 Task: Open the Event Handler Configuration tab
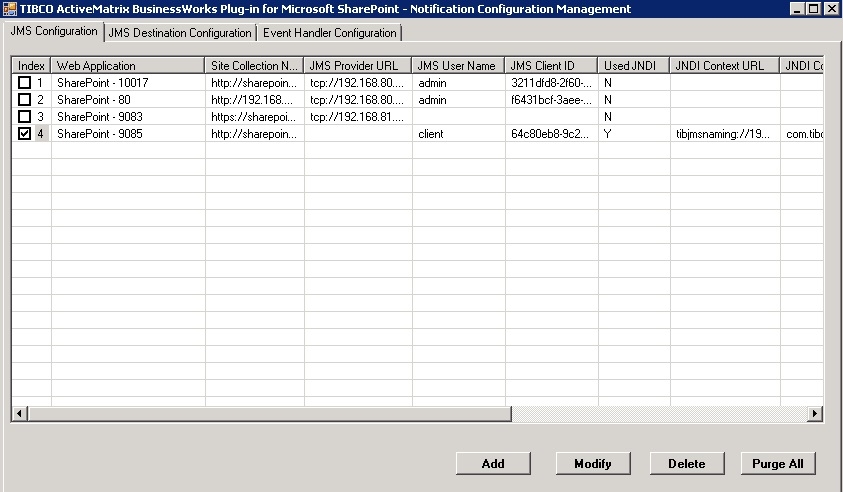tap(330, 33)
